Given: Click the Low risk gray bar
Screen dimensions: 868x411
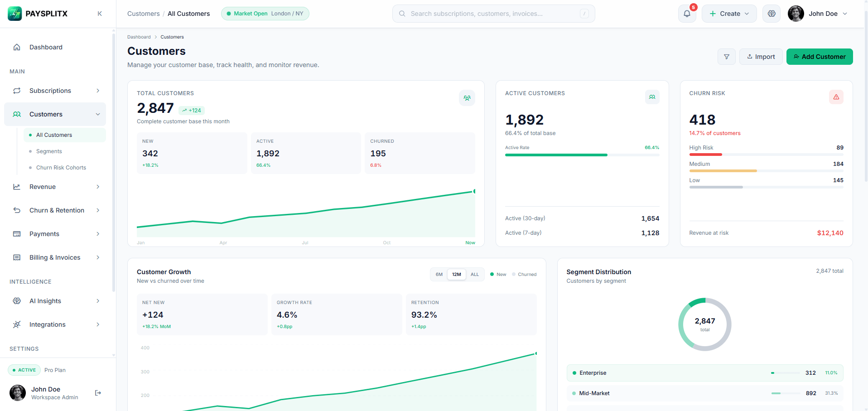Looking at the screenshot, I should 716,187.
